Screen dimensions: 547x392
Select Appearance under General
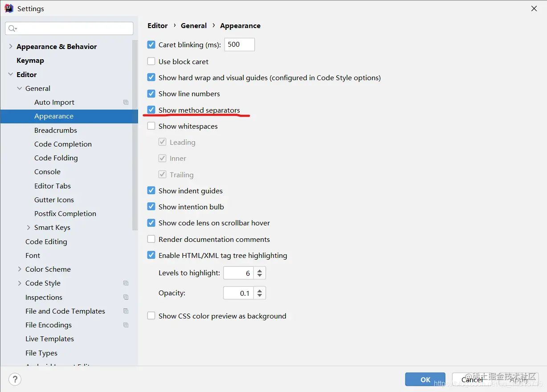point(54,116)
